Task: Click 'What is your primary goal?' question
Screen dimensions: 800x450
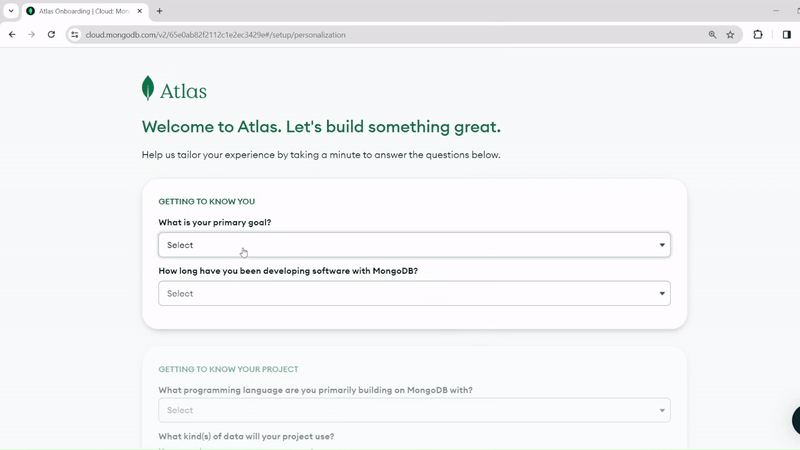Action: [x=215, y=222]
